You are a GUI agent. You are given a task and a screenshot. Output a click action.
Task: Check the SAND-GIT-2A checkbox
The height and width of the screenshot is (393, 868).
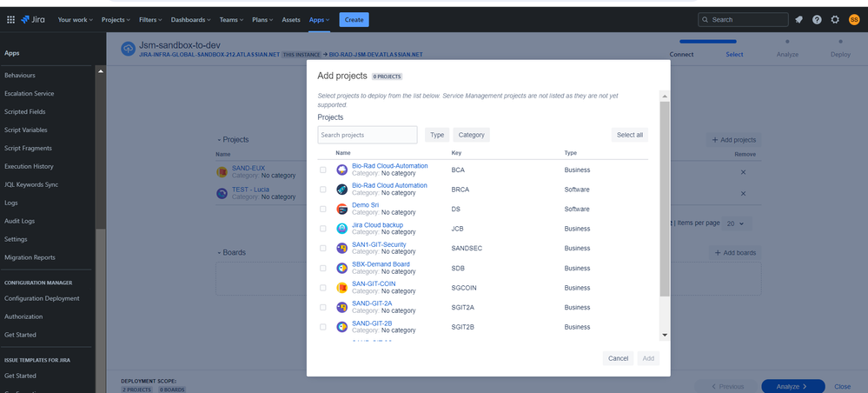point(323,308)
